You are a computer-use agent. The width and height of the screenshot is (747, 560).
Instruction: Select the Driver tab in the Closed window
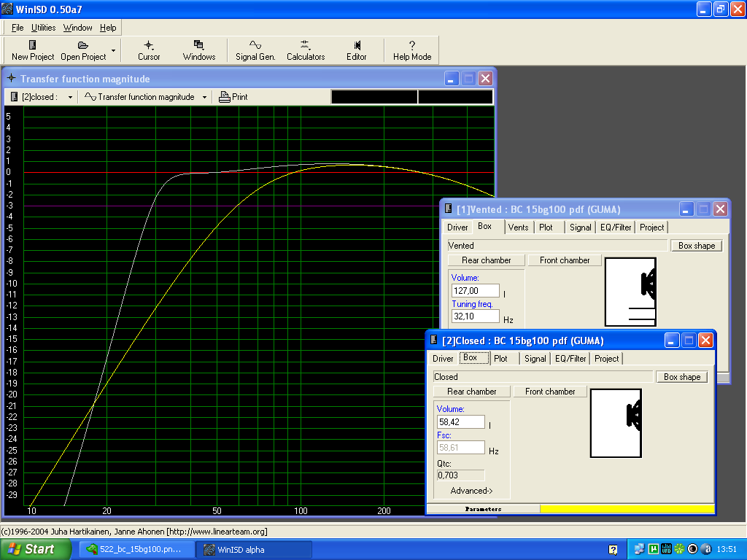point(443,359)
